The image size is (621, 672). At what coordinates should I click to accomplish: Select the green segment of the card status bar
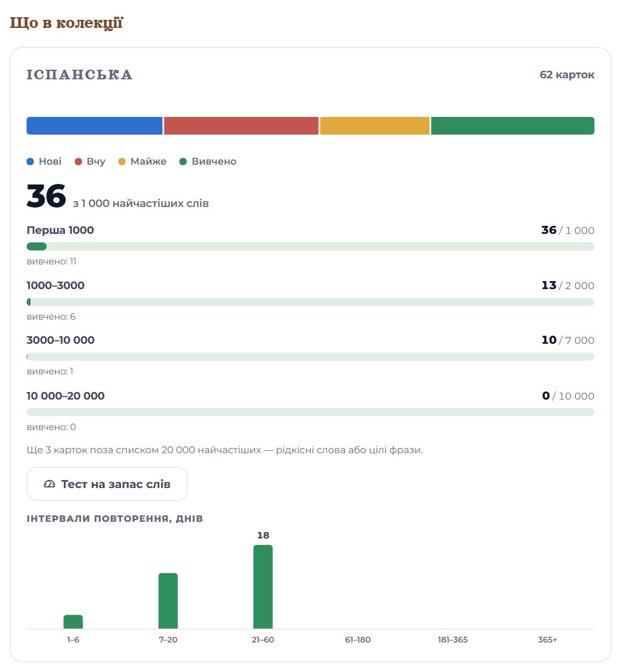tap(513, 125)
